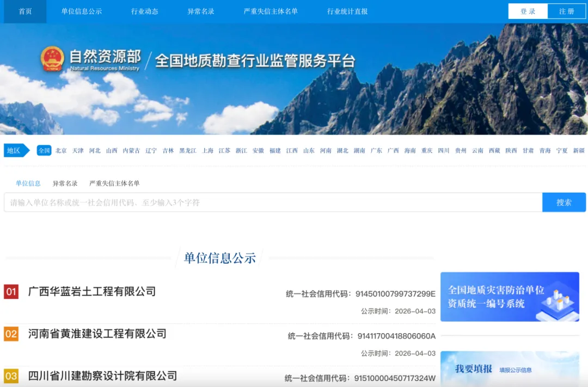Viewport: 588px width, 387px height.
Task: Open the 全国地质灾害防治单位资质统一编号系统 banner
Action: [510, 297]
